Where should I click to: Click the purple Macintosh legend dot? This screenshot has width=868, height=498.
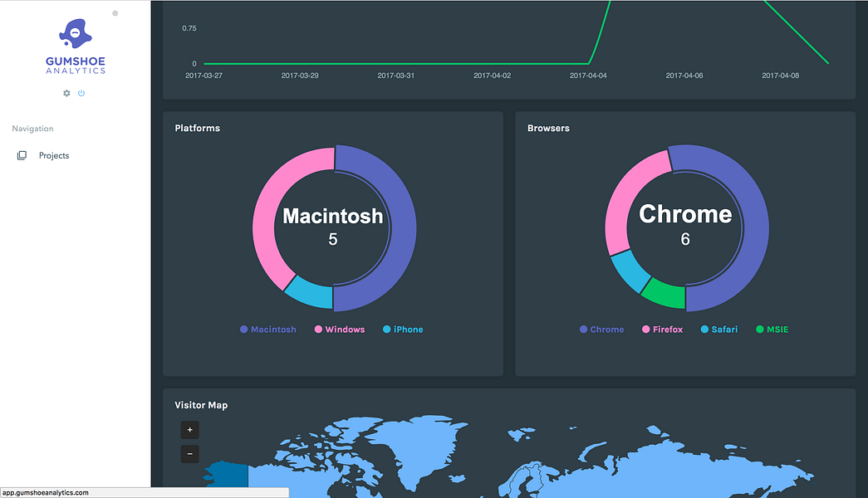click(243, 329)
